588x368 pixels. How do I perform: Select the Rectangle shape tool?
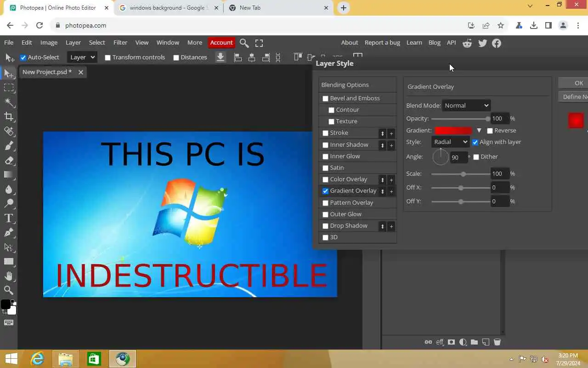coord(9,262)
